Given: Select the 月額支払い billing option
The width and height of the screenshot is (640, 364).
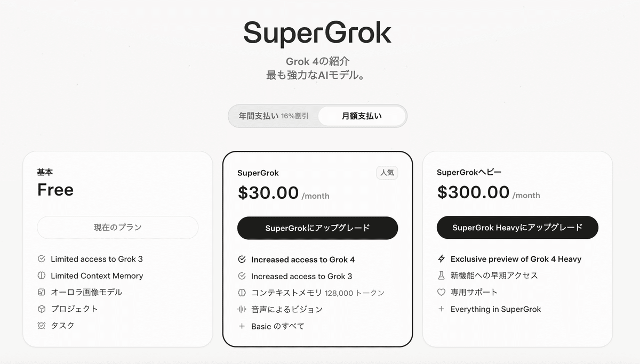Looking at the screenshot, I should coord(362,116).
